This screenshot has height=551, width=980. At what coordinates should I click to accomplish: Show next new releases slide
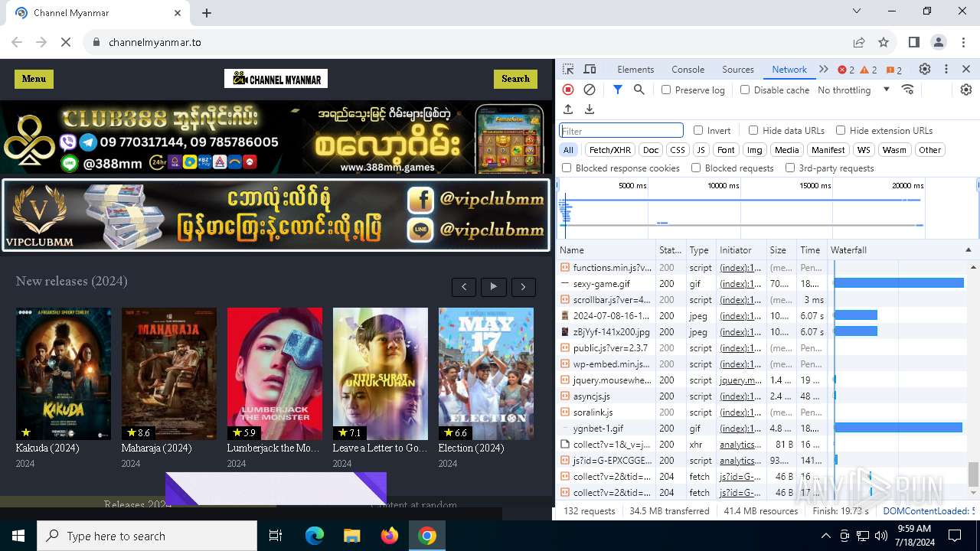pos(524,287)
